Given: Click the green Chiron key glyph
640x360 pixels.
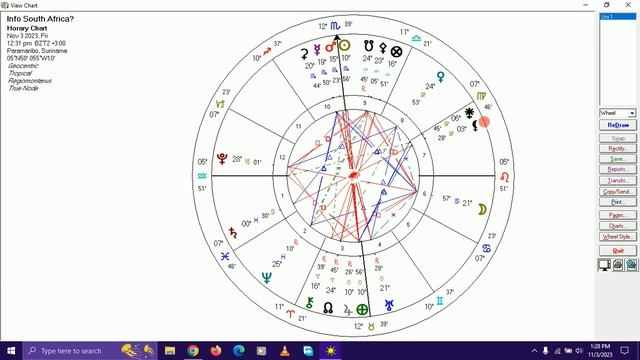Looking at the screenshot, I should (x=310, y=302).
